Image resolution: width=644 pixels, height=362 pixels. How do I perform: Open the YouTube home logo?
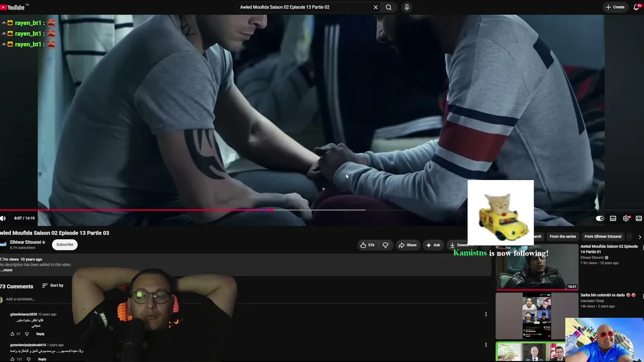pyautogui.click(x=13, y=7)
